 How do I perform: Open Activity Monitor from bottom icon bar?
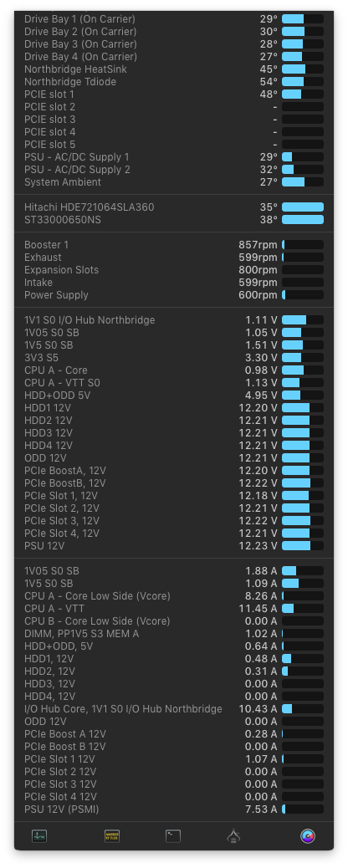[38, 836]
